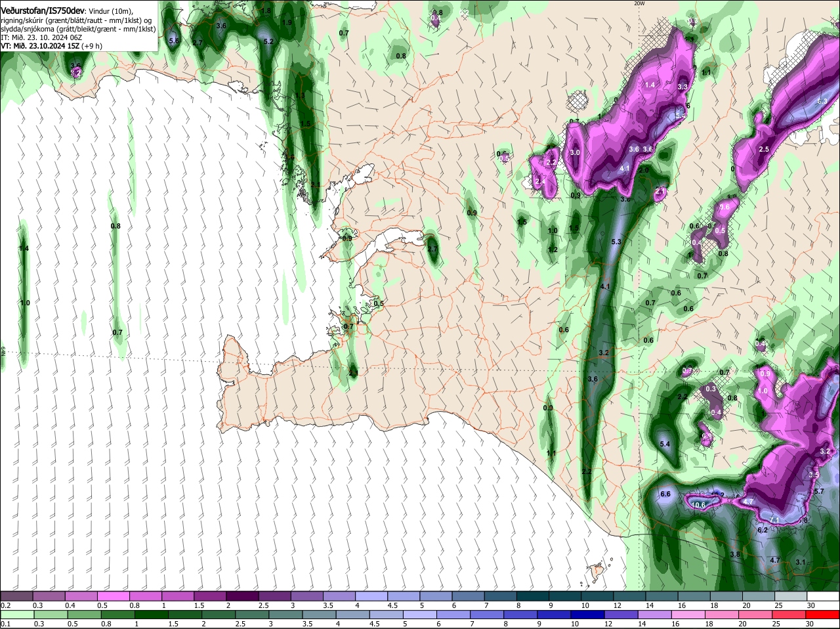
Task: Click the 3.1 value in the southeast corner
Action: 800,562
